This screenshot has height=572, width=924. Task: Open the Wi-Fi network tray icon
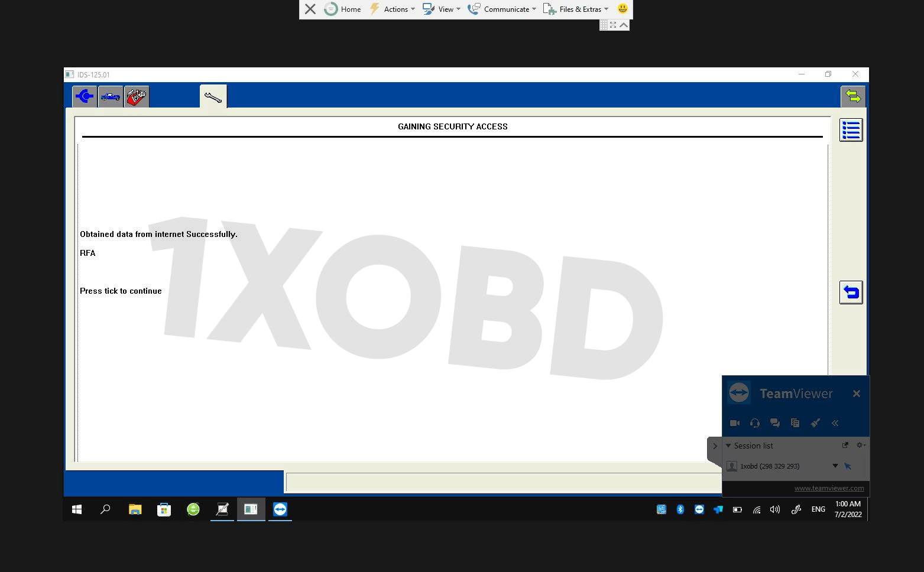tap(756, 509)
